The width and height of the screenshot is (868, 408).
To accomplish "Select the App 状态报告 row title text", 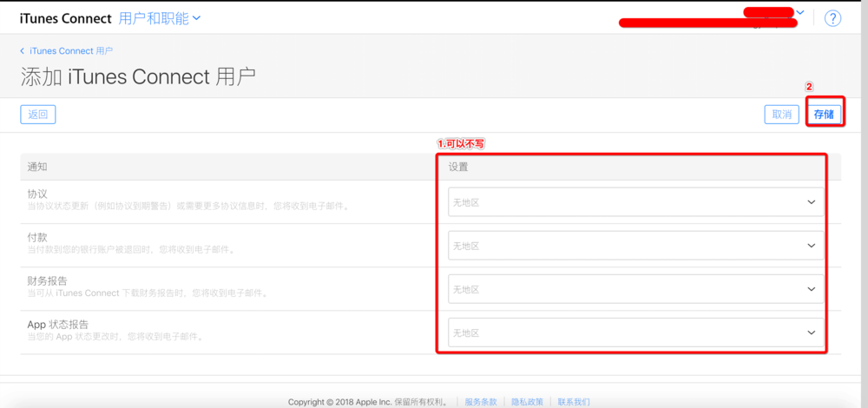I will tap(58, 324).
